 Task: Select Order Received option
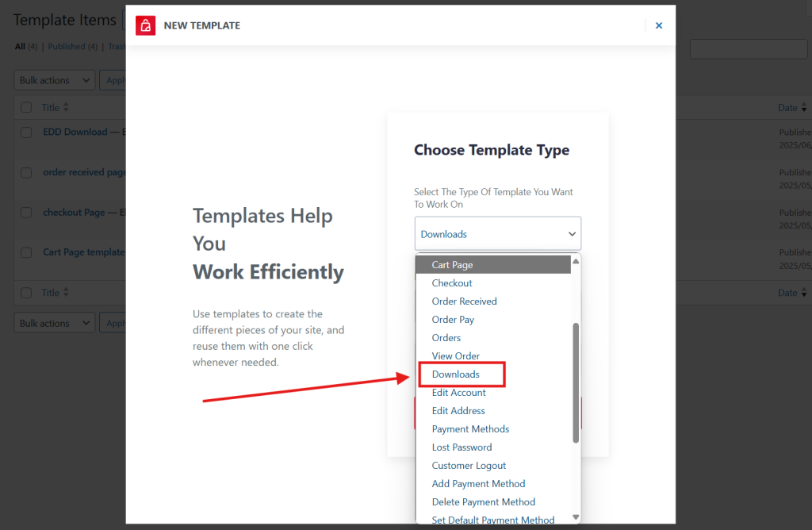click(493, 301)
